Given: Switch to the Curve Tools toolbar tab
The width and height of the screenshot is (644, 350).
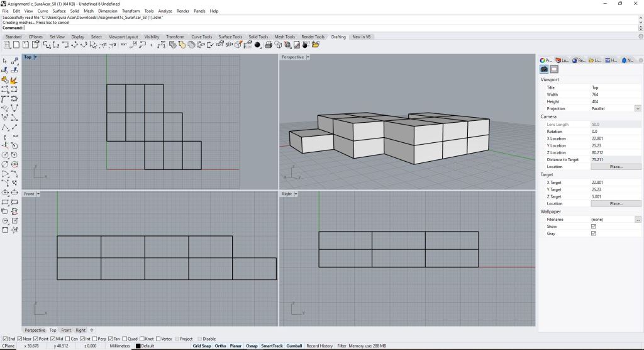Looking at the screenshot, I should 201,37.
